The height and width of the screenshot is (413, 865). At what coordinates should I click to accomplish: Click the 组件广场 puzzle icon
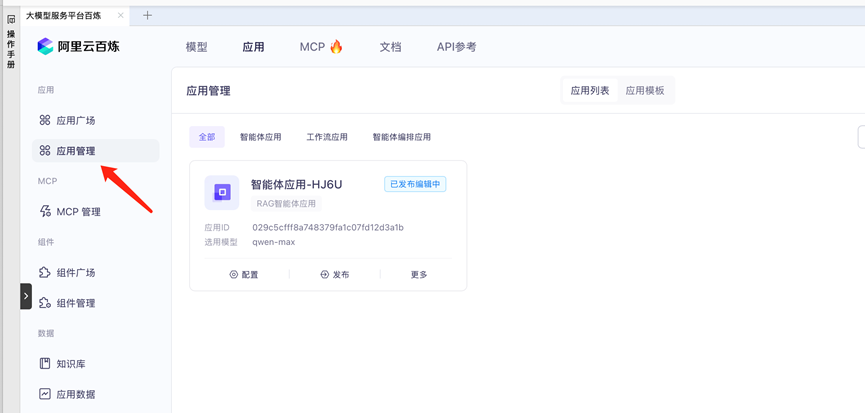pyautogui.click(x=45, y=272)
